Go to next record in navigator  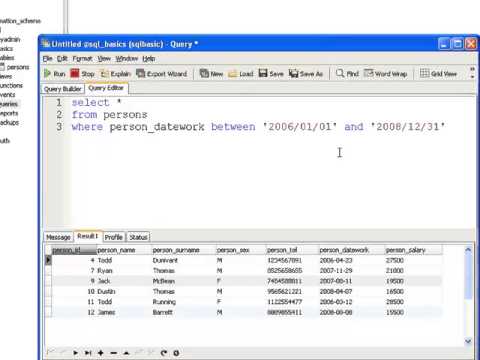click(76, 353)
